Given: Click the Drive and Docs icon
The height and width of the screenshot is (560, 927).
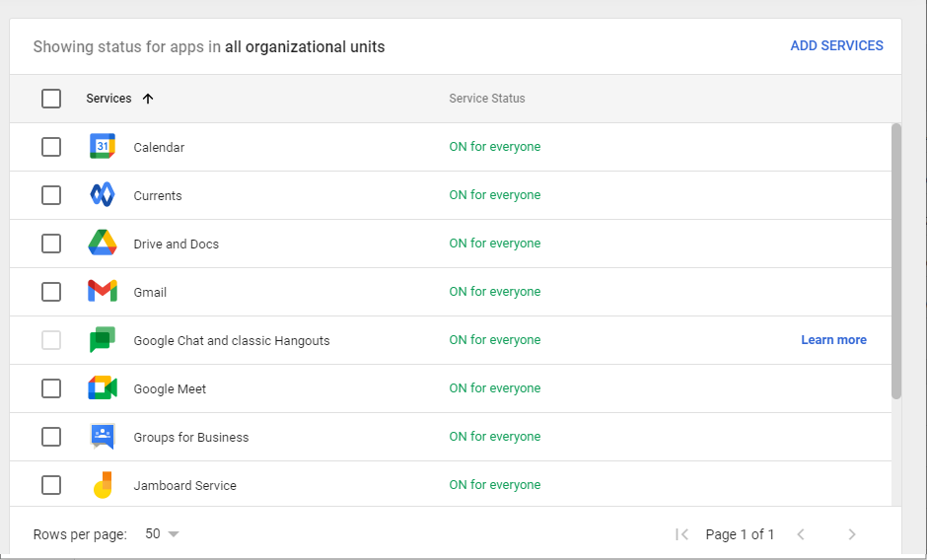Looking at the screenshot, I should (x=103, y=244).
